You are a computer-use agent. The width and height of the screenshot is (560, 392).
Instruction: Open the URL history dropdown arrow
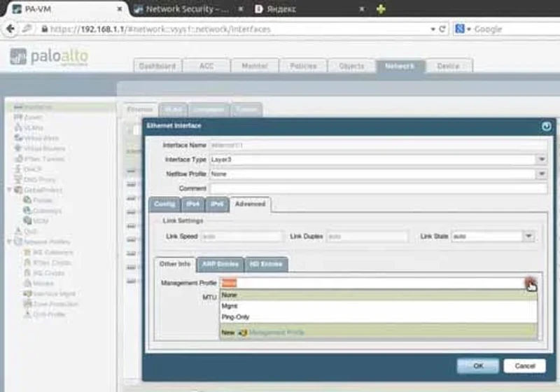tap(433, 29)
